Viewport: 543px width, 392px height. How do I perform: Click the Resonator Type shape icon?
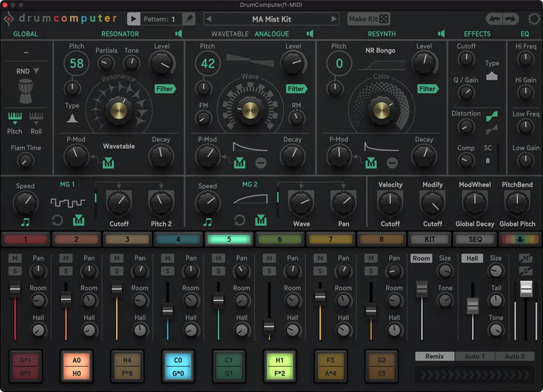tap(72, 118)
